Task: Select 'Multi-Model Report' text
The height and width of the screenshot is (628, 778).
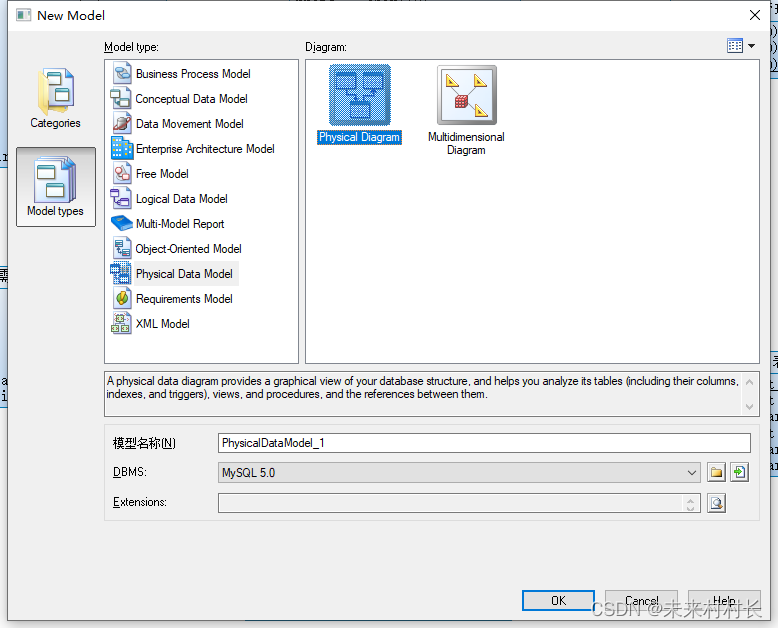Action: point(180,224)
